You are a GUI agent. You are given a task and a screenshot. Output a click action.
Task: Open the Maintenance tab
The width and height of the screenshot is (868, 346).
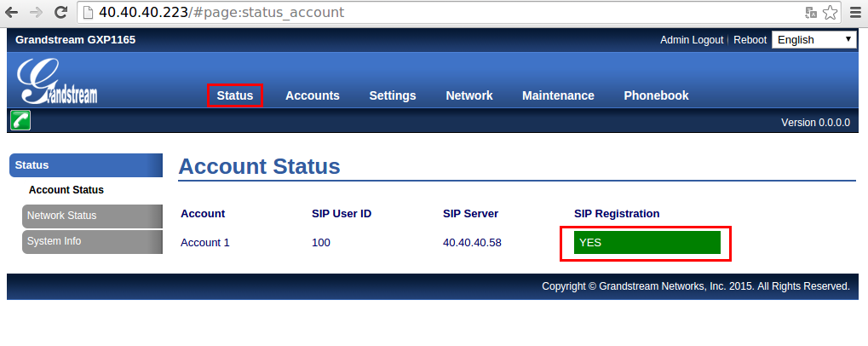point(558,95)
